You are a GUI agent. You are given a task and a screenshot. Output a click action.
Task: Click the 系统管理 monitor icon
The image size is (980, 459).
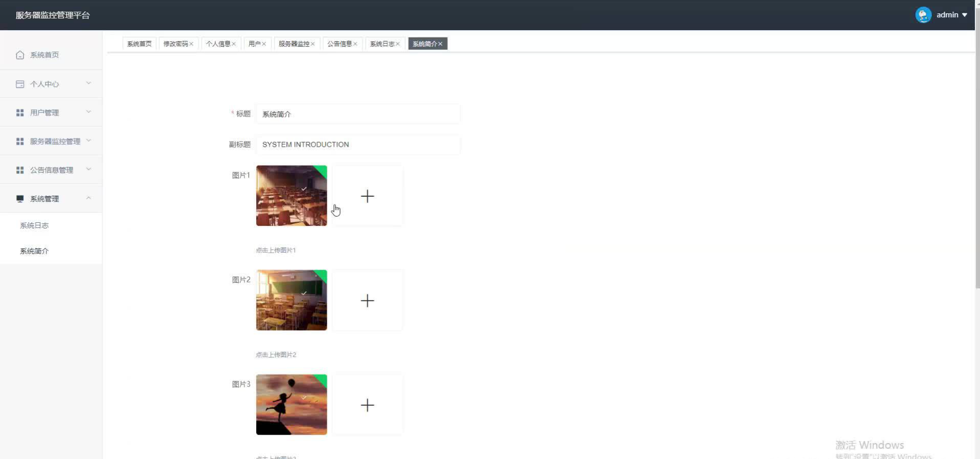20,198
